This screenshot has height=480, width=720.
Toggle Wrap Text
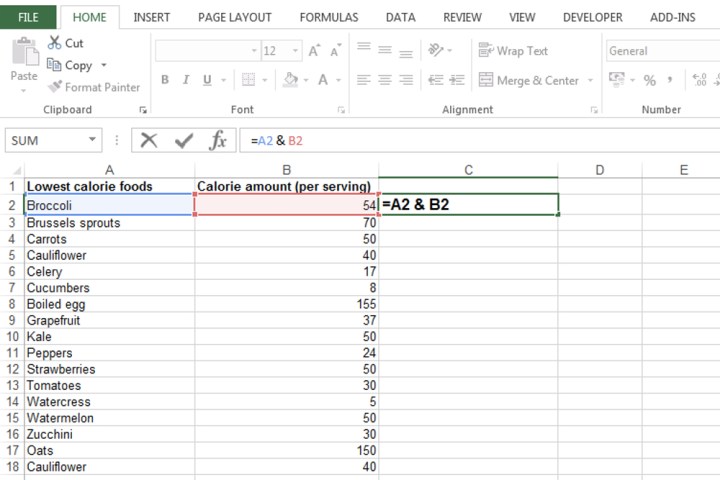(513, 51)
